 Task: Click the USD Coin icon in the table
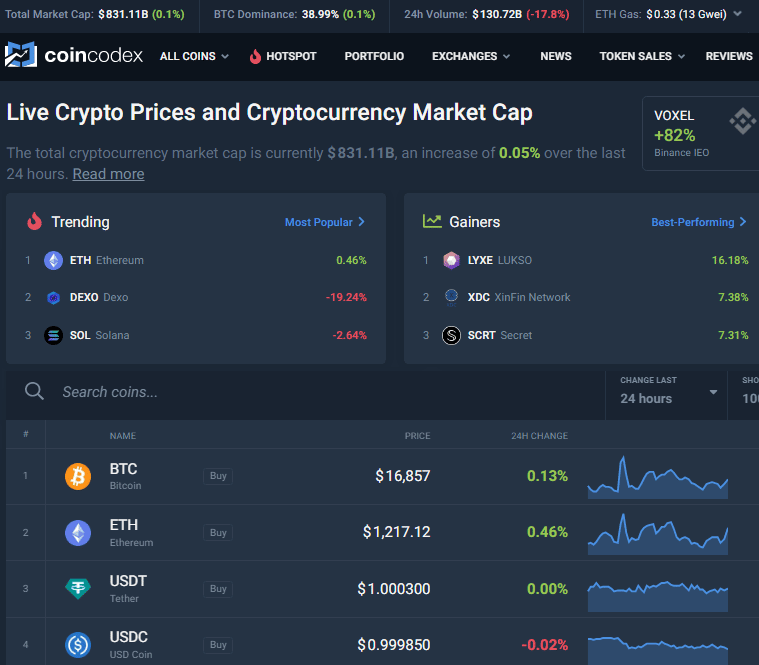tap(78, 645)
